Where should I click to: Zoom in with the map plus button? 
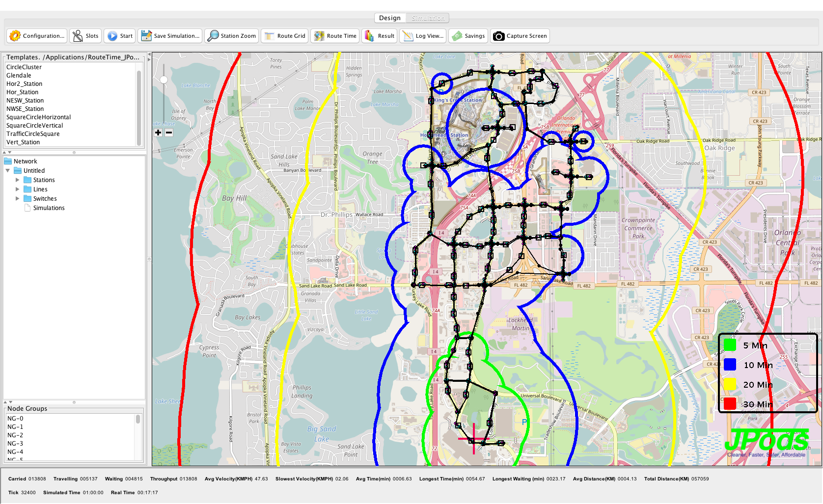coord(158,133)
